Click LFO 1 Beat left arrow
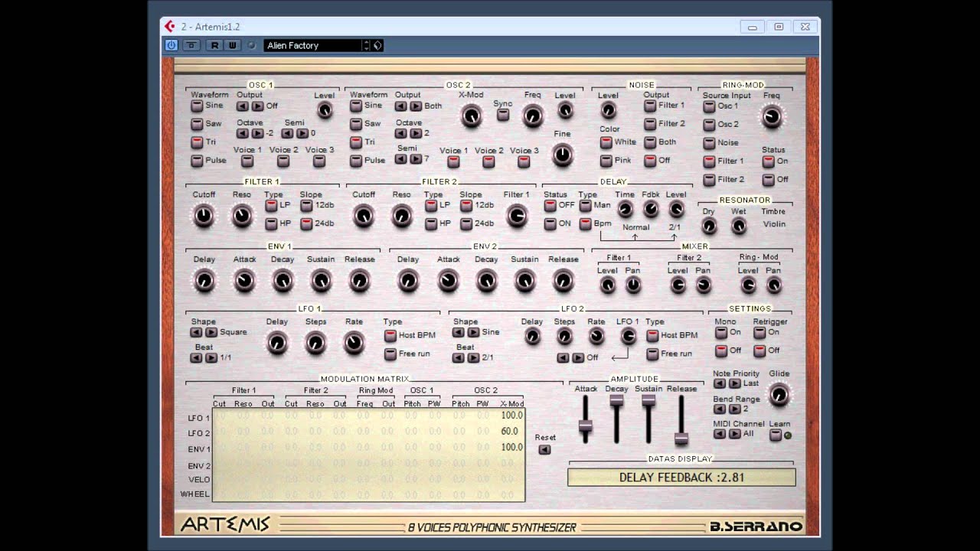Screen dimensions: 980x551 [197, 357]
